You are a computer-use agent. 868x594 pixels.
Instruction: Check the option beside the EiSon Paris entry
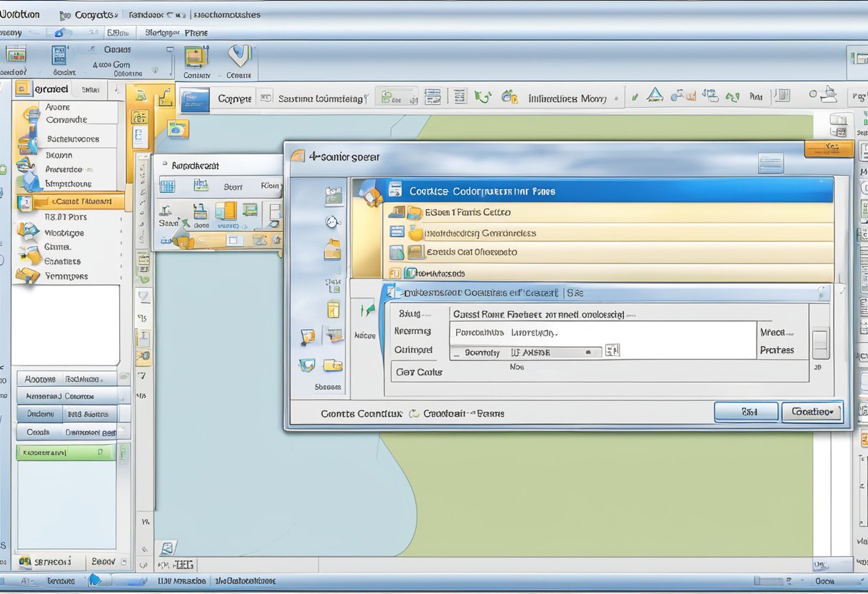tap(397, 212)
